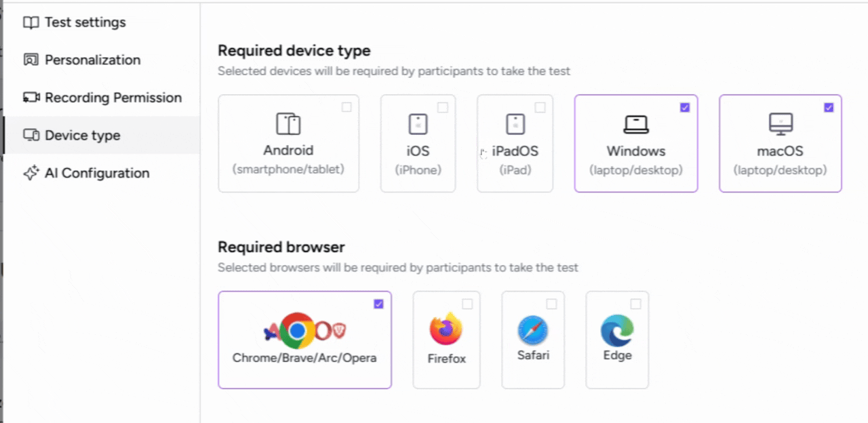
Task: Click the Windows laptop device icon
Action: click(x=635, y=123)
